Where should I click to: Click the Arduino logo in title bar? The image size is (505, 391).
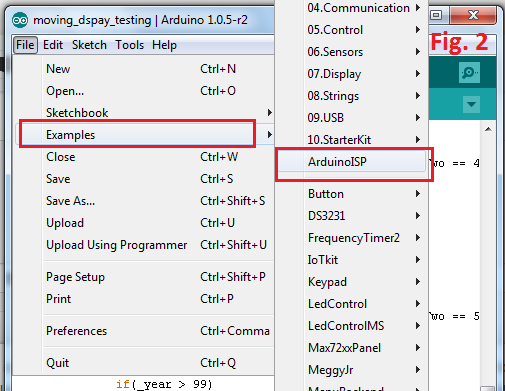[x=20, y=20]
